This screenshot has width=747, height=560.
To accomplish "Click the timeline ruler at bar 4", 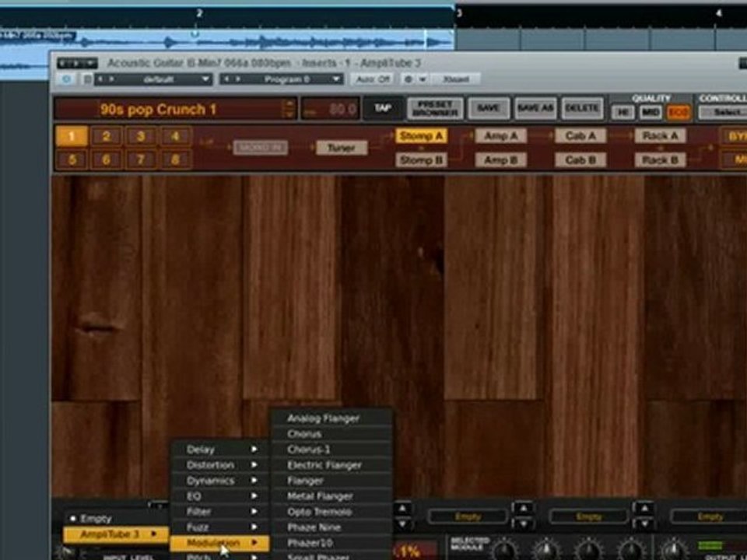I will tap(718, 14).
